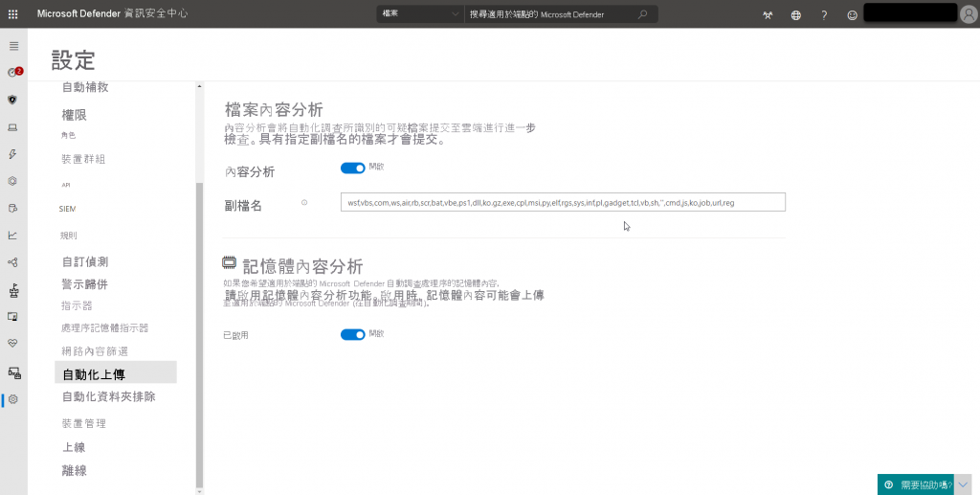
Task: Toggle the 內容分析 switch
Action: coord(352,169)
